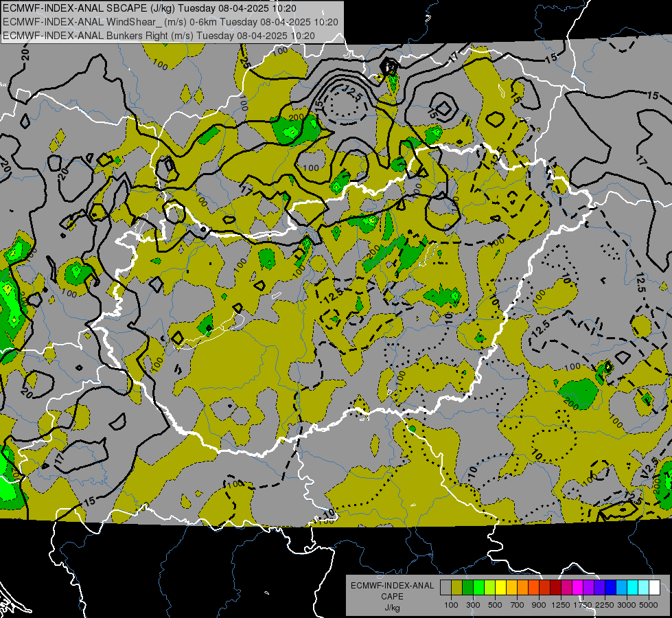
Task: Click the legend title ECMWF-INDEX-ANAL in the color bar box
Action: coord(392,586)
